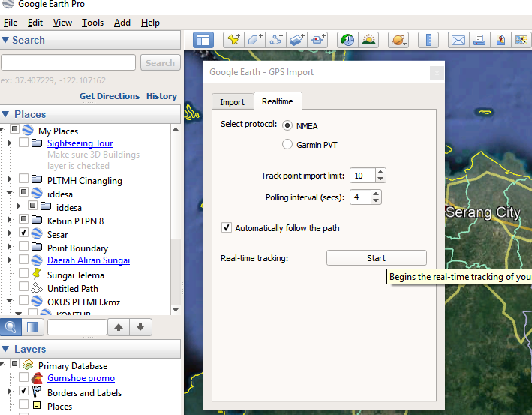Click the Email envelope toolbar icon

(458, 40)
